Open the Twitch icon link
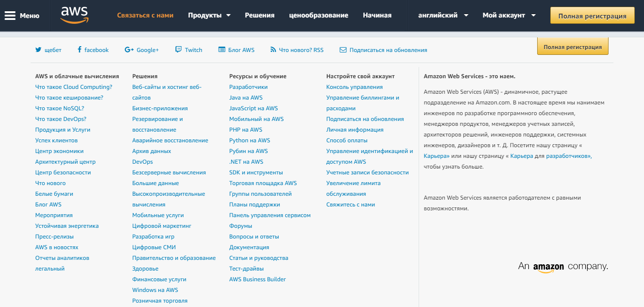Screen dimensions: 644x307 179,50
